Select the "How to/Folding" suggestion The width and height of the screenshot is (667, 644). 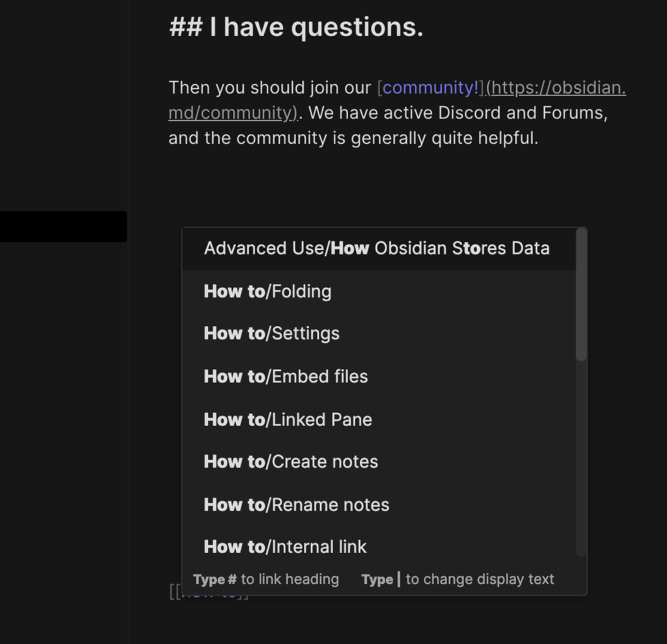[x=267, y=291]
